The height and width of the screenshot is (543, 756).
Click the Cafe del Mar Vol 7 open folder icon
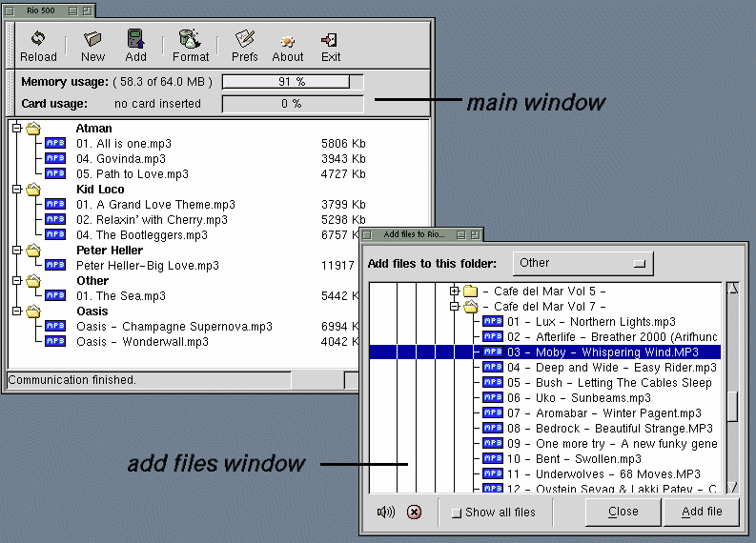pos(470,307)
